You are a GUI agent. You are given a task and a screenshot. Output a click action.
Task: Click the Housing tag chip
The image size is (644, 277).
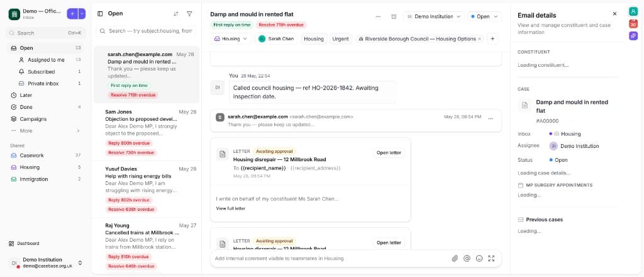coord(314,39)
